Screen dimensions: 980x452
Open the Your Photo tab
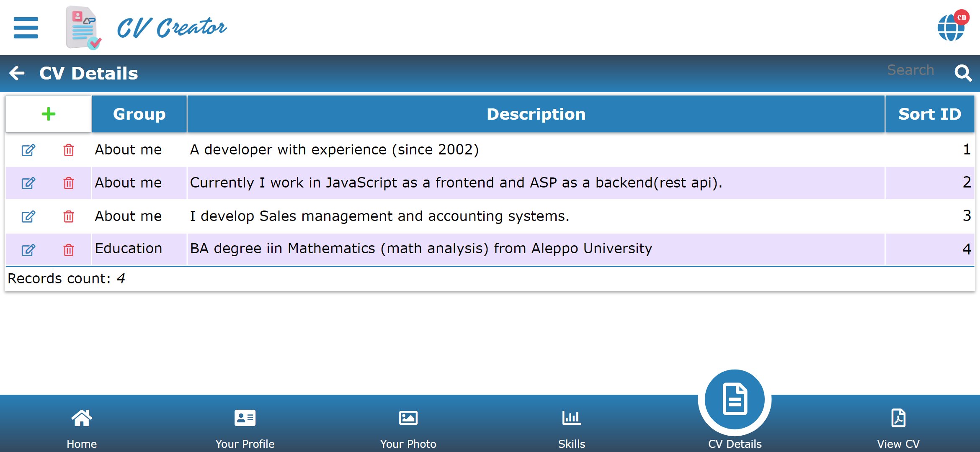408,427
